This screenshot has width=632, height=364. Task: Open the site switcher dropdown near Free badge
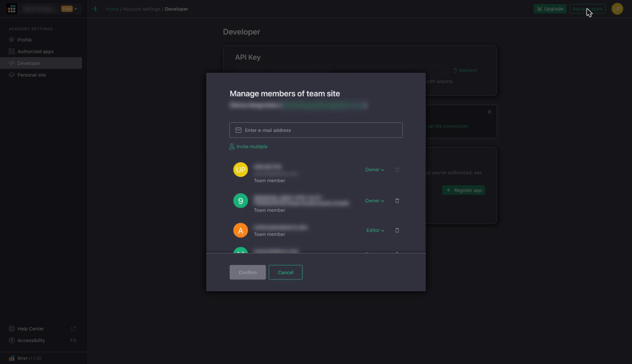pos(76,9)
